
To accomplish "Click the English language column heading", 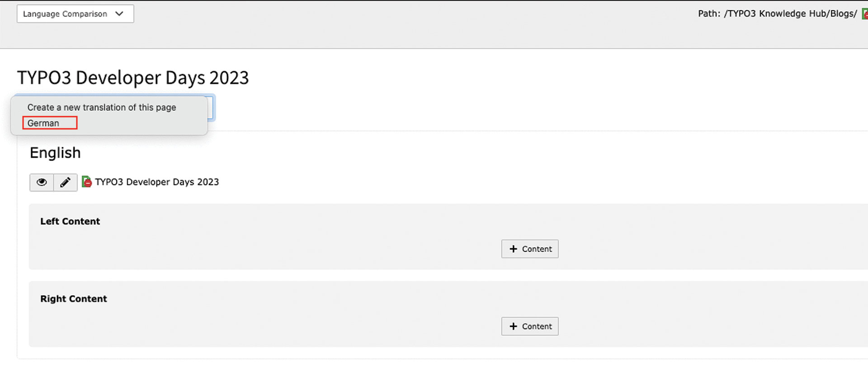I will [55, 152].
